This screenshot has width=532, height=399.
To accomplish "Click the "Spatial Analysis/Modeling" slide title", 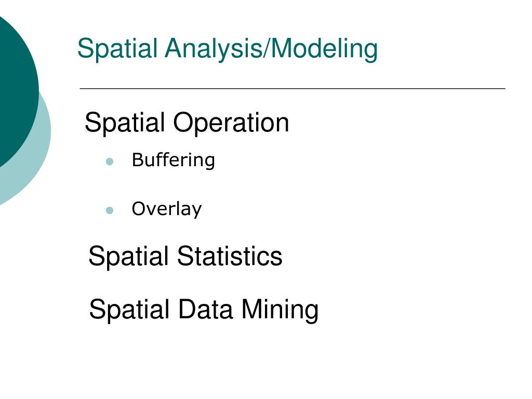I will pos(228,49).
